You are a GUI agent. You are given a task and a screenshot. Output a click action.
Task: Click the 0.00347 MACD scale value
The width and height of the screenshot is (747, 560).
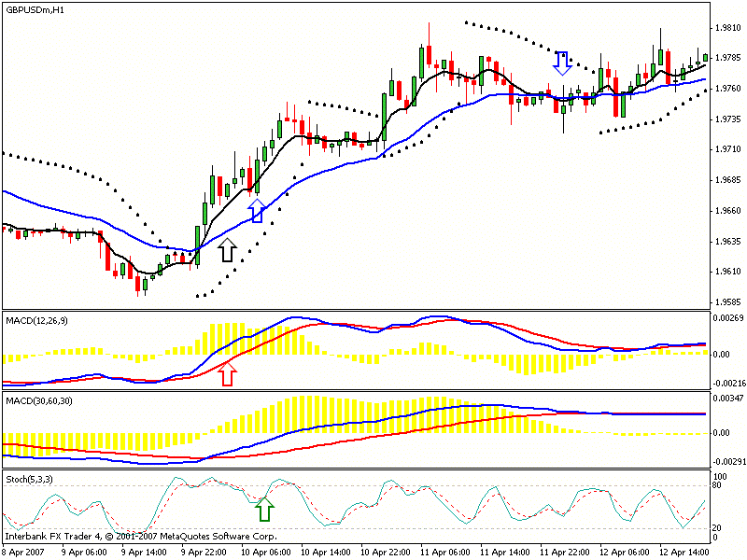(x=728, y=398)
